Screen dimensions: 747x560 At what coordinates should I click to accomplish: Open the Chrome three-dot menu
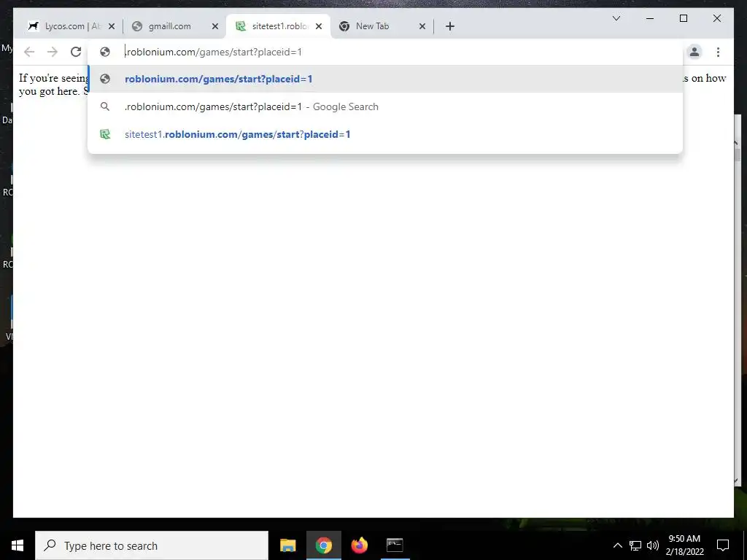[x=718, y=52]
